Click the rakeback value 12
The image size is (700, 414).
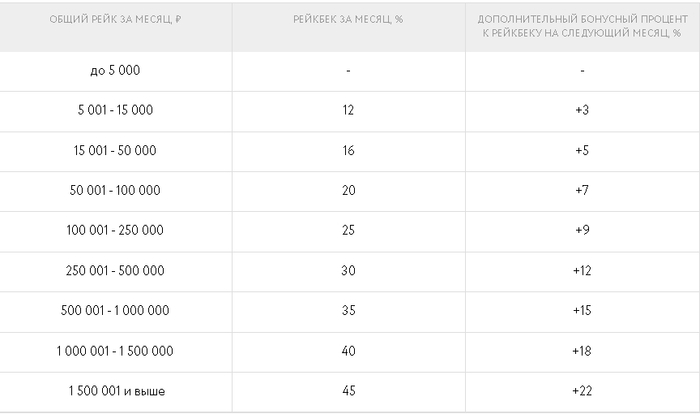point(348,110)
